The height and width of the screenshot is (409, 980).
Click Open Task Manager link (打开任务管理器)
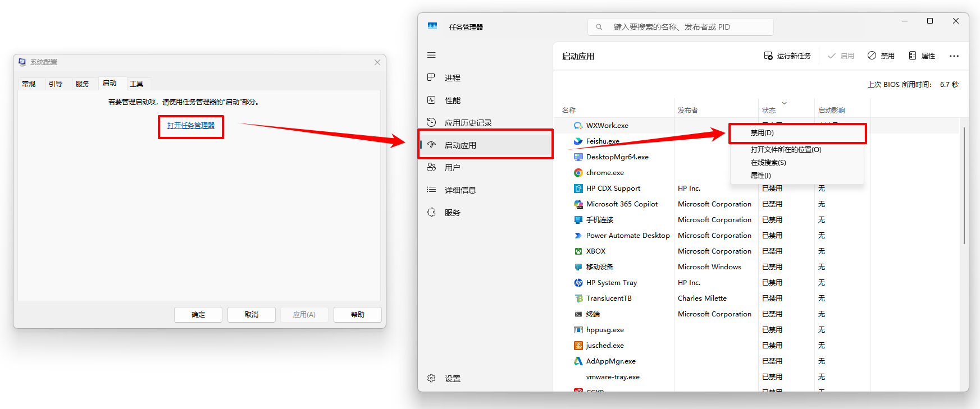[x=191, y=126]
